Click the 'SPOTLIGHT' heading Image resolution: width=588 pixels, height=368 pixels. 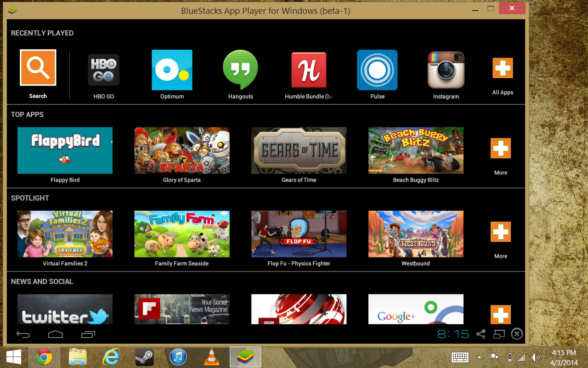click(x=30, y=198)
